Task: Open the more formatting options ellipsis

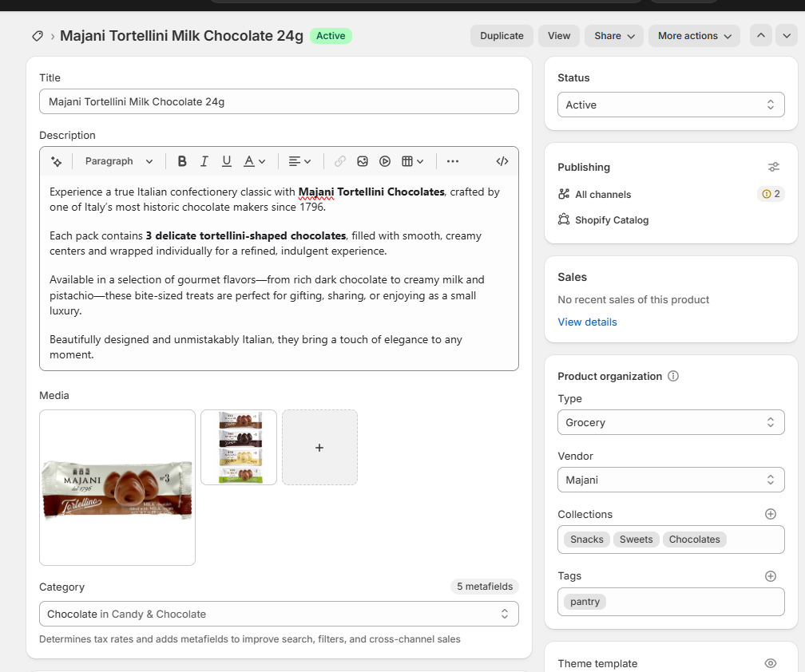Action: coord(452,161)
